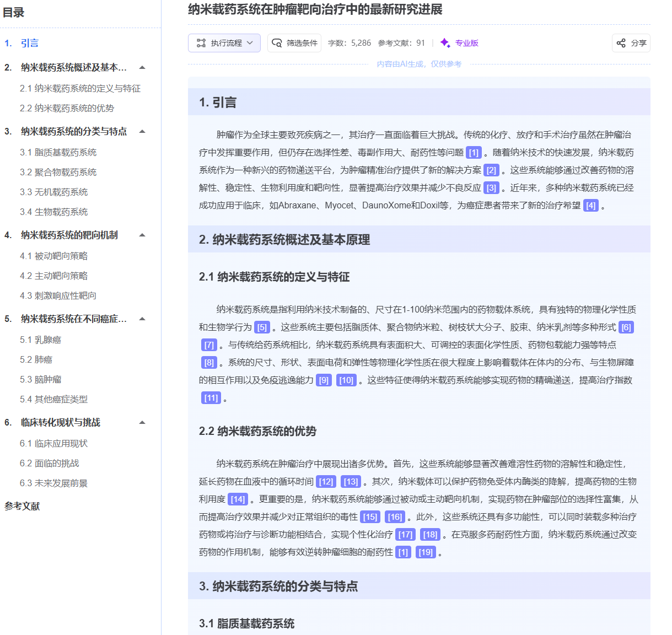Open 3.3 无机载药系统
This screenshot has height=635, width=672.
pos(54,192)
